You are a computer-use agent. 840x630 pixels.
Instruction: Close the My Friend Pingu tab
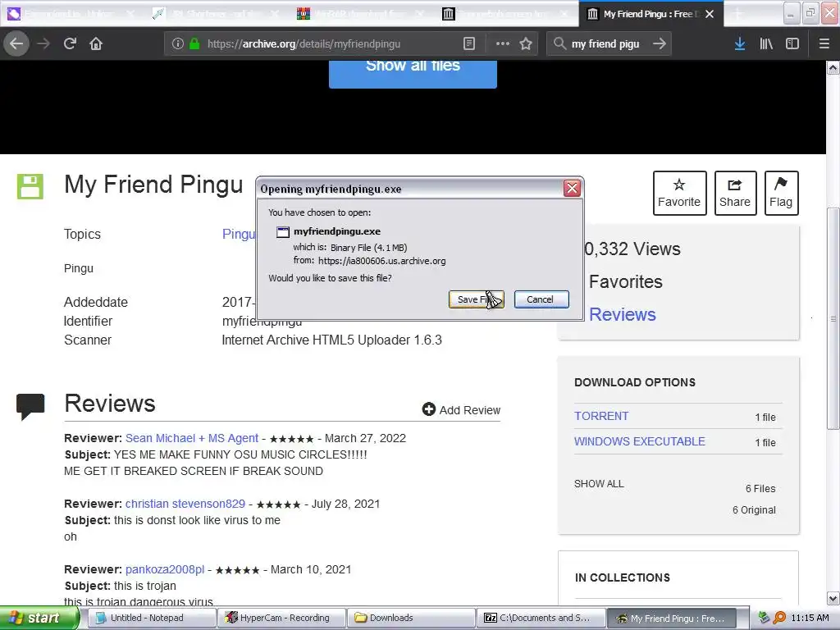(x=710, y=14)
